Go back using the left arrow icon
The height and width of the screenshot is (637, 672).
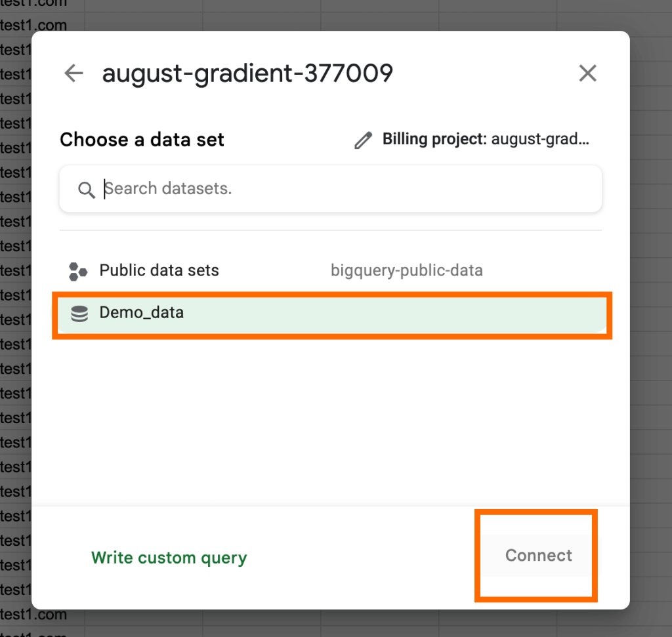click(x=73, y=73)
